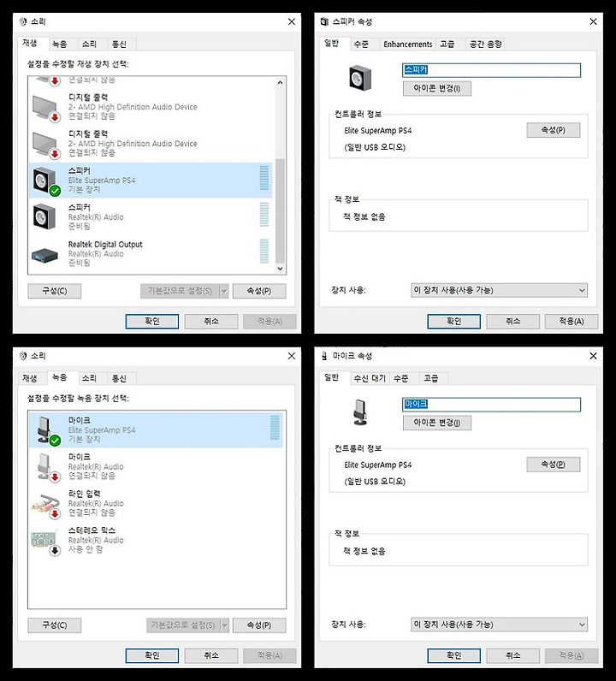Expand the 기본값으로 설정 arrow in playback dialog
Image resolution: width=616 pixels, height=681 pixels.
pos(224,291)
